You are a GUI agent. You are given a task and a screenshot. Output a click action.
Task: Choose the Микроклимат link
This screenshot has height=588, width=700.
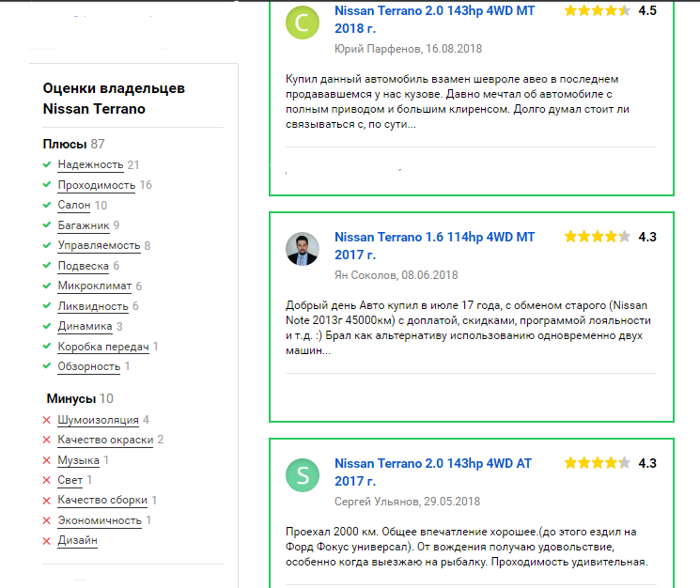95,286
